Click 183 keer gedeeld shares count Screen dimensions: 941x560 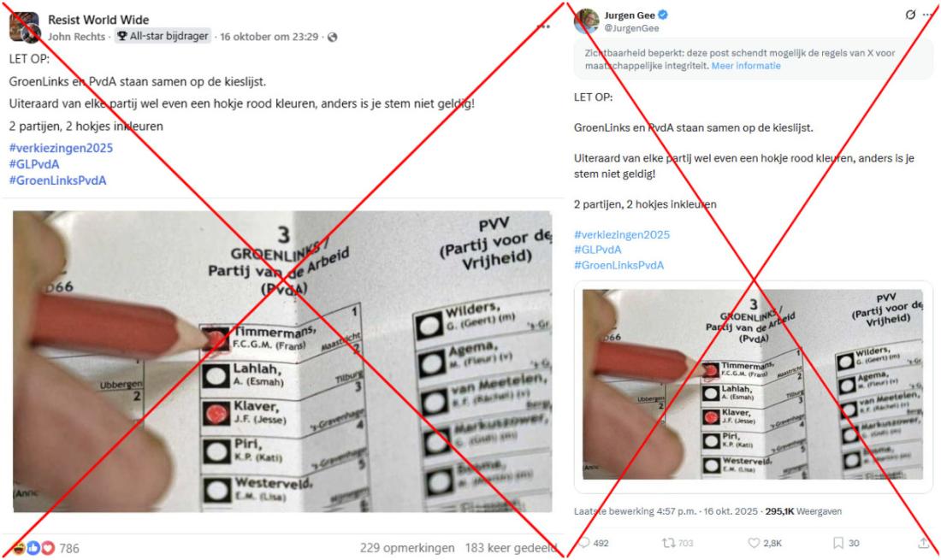tap(511, 548)
